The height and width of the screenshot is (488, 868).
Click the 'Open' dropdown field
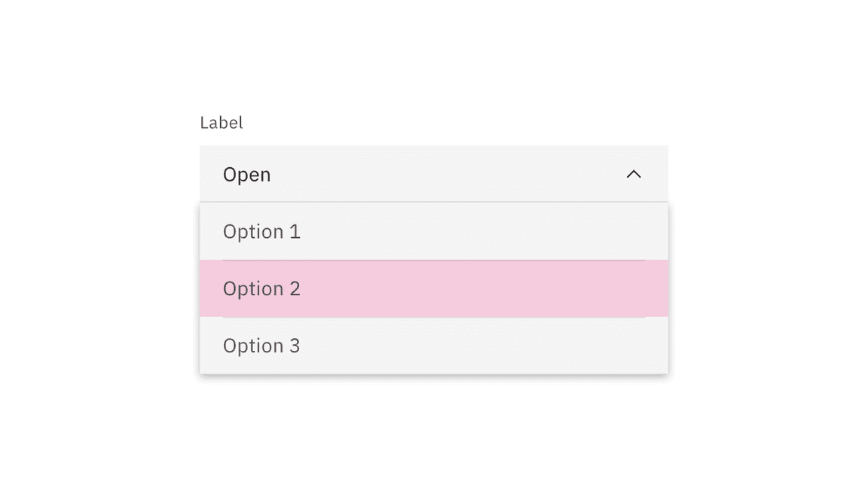point(433,175)
